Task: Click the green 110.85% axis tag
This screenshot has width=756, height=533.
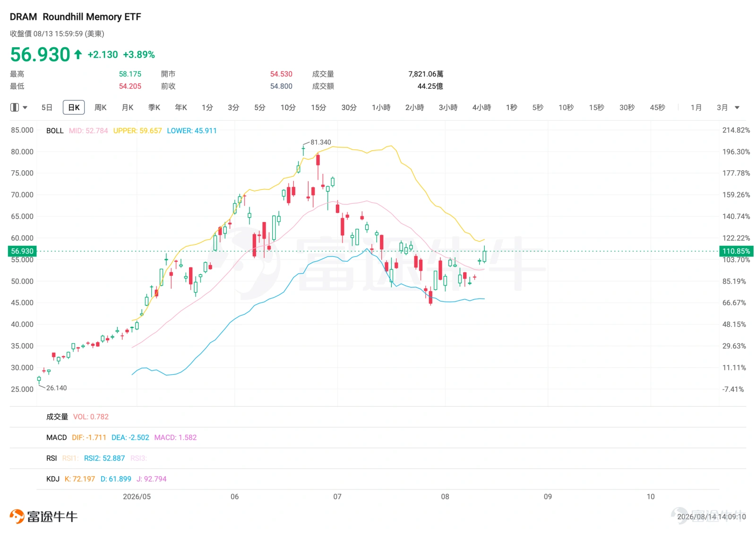Action: (736, 251)
